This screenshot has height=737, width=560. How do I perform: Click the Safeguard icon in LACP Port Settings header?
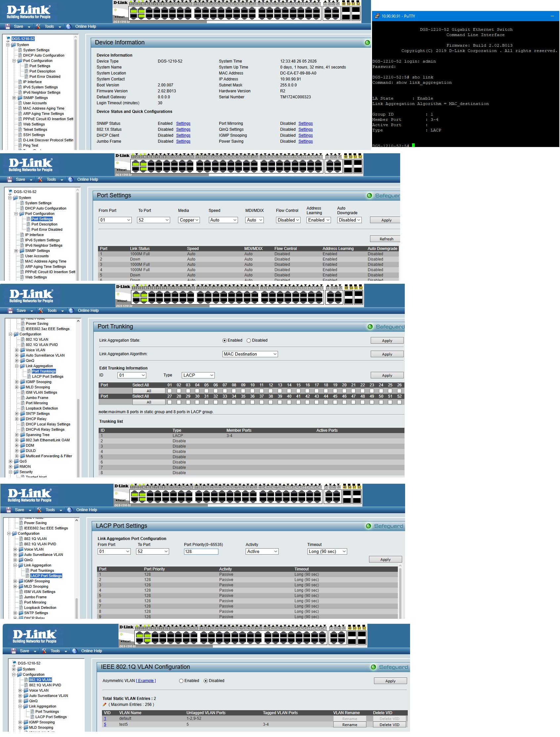pyautogui.click(x=368, y=526)
